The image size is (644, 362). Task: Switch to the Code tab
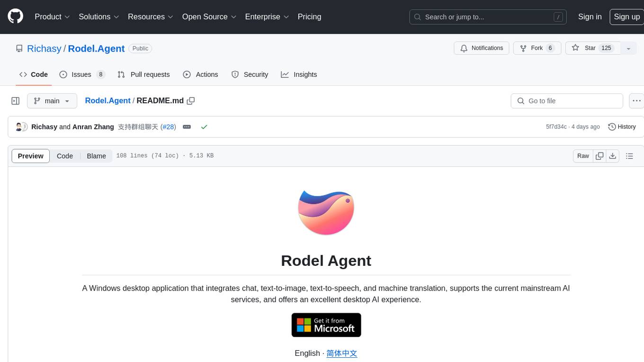point(34,74)
